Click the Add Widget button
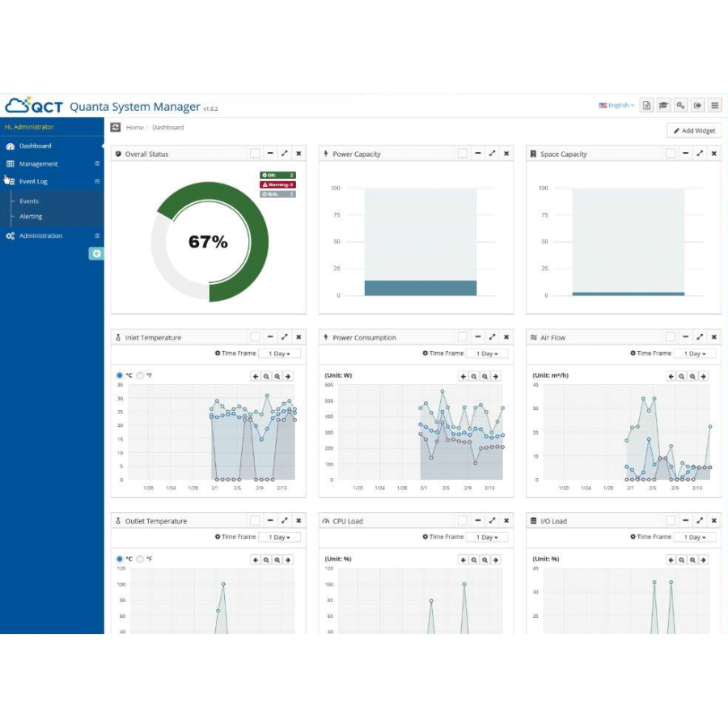 point(693,130)
